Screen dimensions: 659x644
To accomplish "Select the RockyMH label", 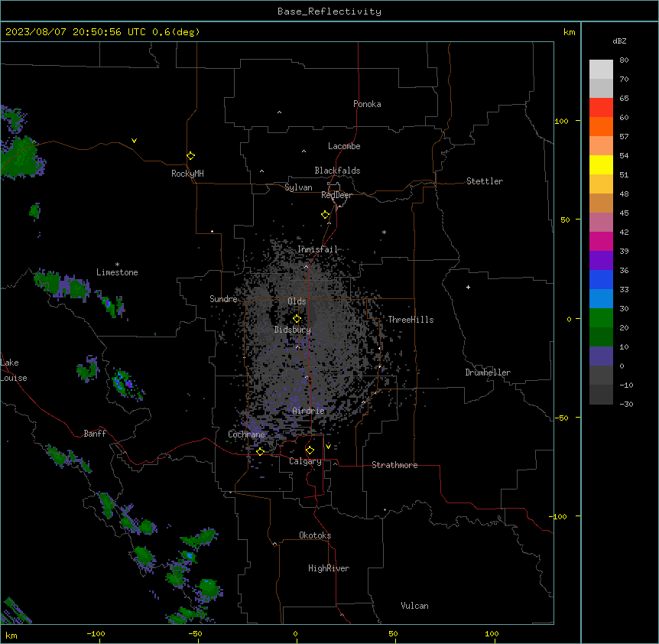I will click(x=187, y=174).
